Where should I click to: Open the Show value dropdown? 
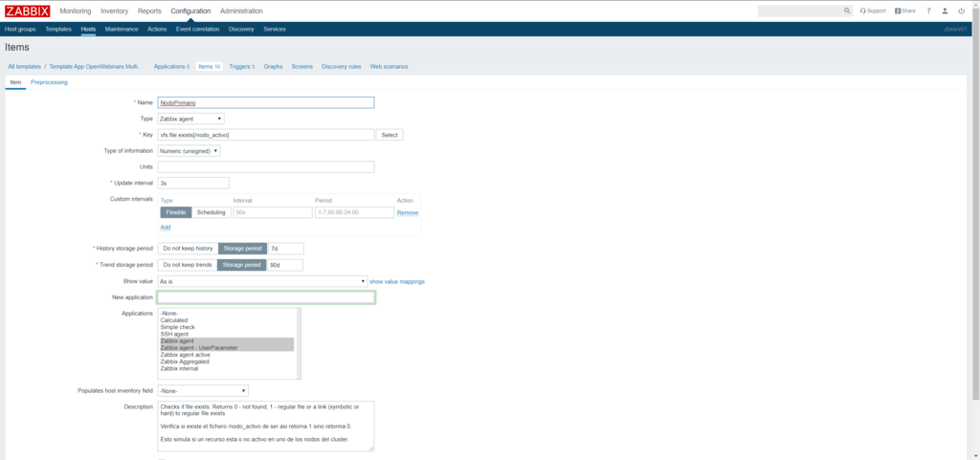click(x=262, y=281)
